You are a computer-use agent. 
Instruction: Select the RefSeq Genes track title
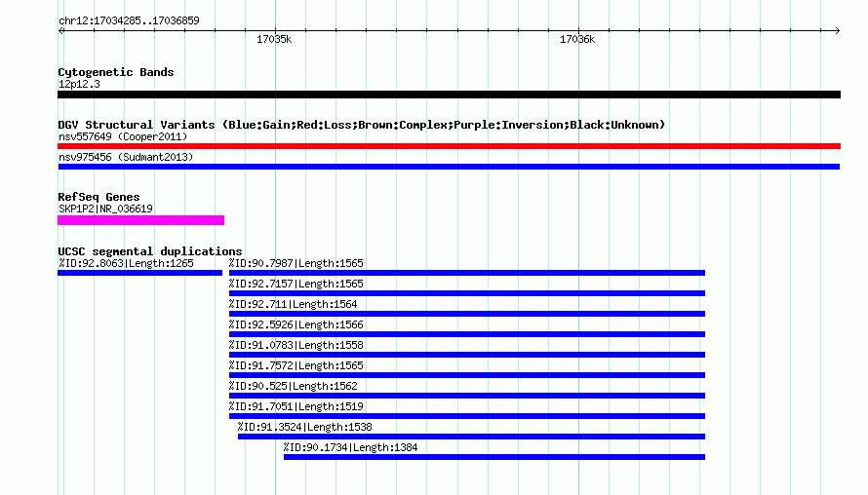(99, 197)
